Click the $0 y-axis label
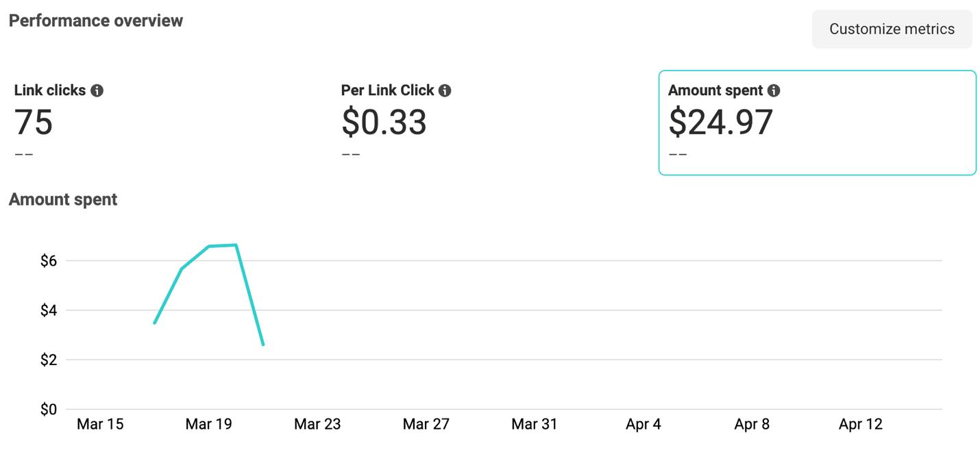Screen dimensions: 980x461 click(x=48, y=410)
